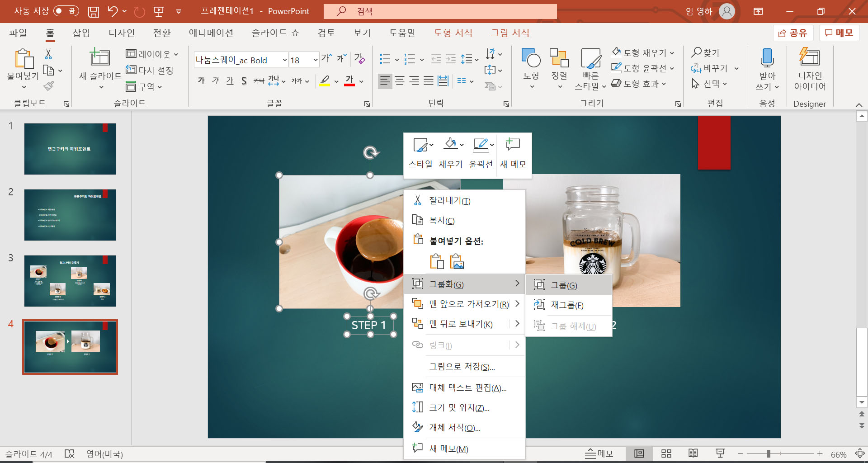Click the yellow text highlight color button
The width and height of the screenshot is (868, 463).
pyautogui.click(x=325, y=81)
